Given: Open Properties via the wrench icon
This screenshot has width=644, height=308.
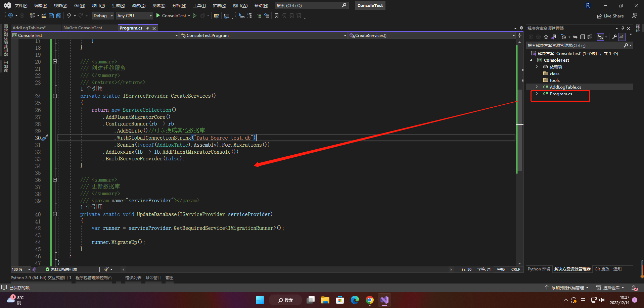Looking at the screenshot, I should (x=614, y=37).
